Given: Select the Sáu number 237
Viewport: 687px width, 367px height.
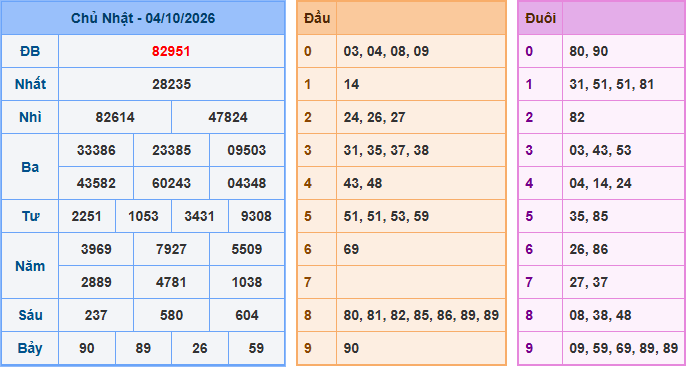Looking at the screenshot, I should click(96, 315).
